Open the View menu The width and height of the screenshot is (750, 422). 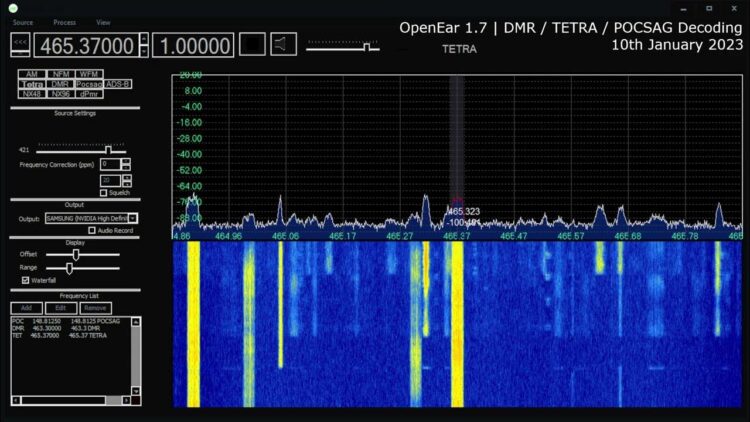pos(103,22)
